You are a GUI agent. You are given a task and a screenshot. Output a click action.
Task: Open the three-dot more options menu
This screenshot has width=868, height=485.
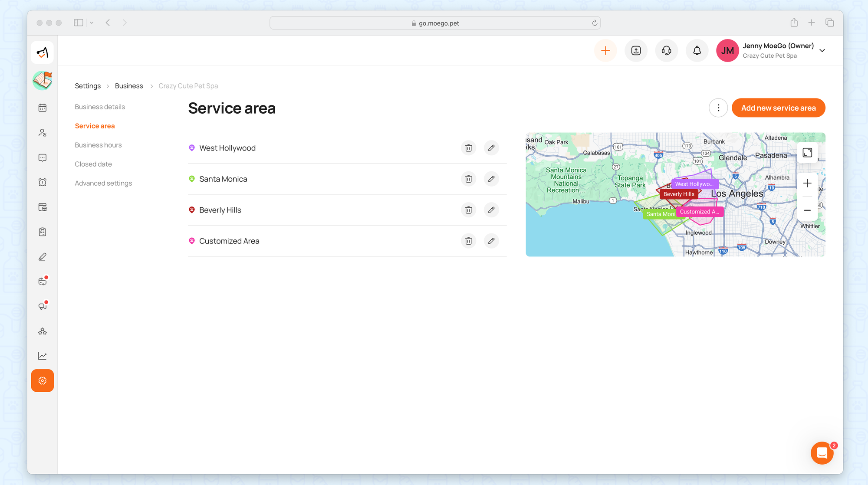click(718, 108)
